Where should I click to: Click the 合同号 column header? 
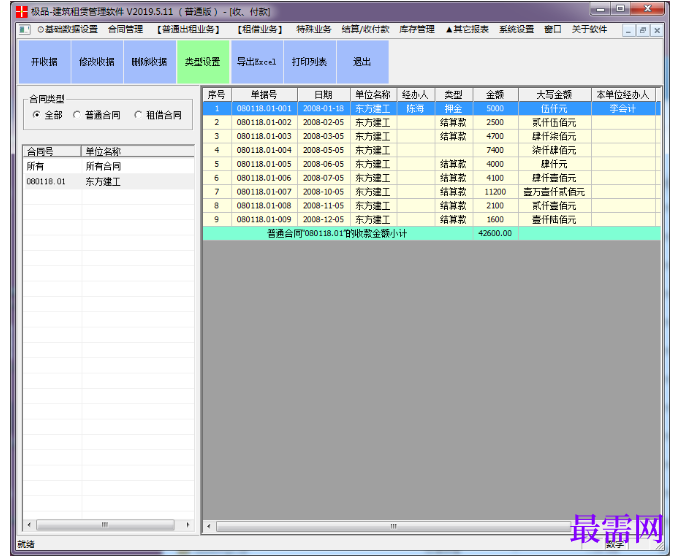tap(52, 151)
